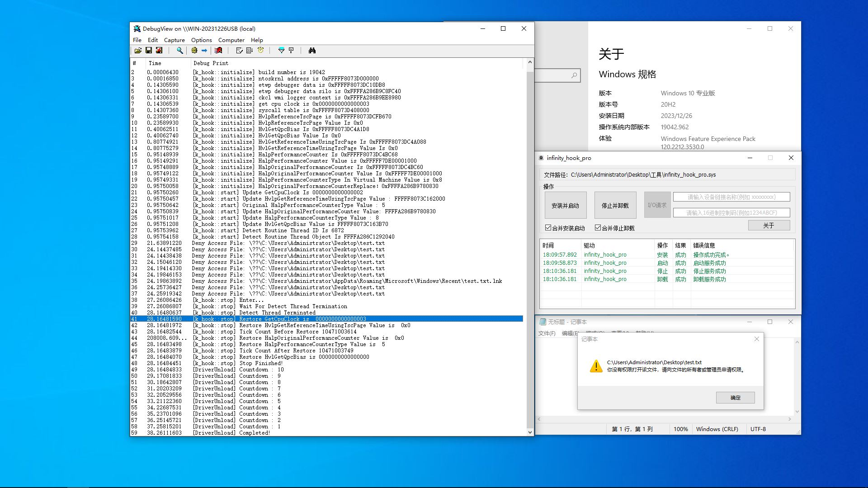Image resolution: width=868 pixels, height=488 pixels.
Task: Uncheck the 合并停止卸载 checkbox
Action: [598, 228]
